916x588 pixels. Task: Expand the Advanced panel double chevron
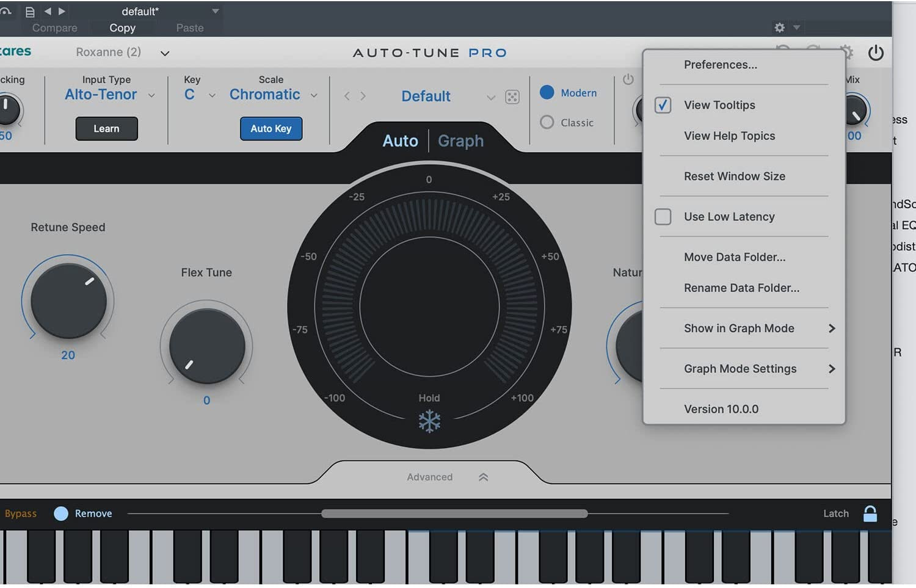(x=483, y=477)
